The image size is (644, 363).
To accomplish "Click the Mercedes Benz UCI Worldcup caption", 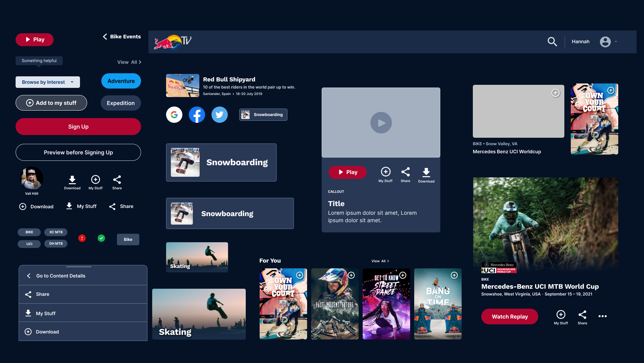I will click(x=507, y=152).
